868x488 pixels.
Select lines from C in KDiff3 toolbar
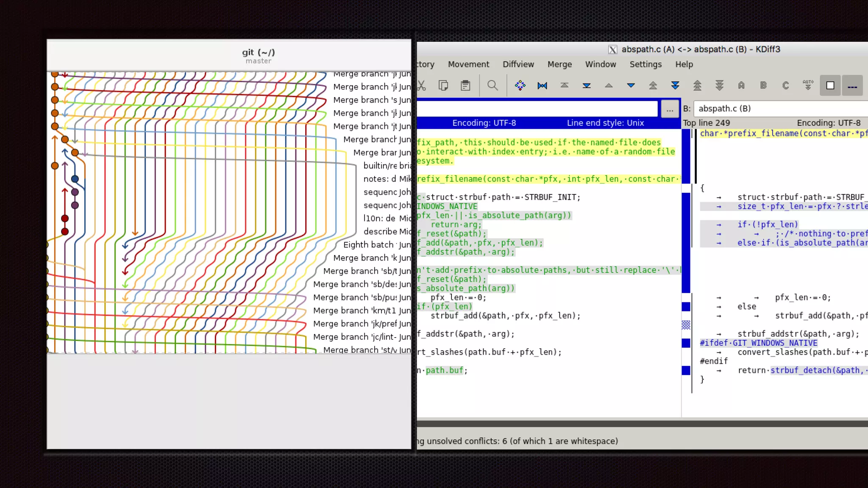[x=785, y=86]
